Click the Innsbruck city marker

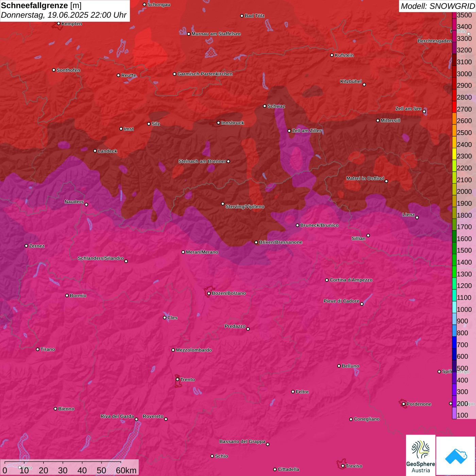coord(219,123)
